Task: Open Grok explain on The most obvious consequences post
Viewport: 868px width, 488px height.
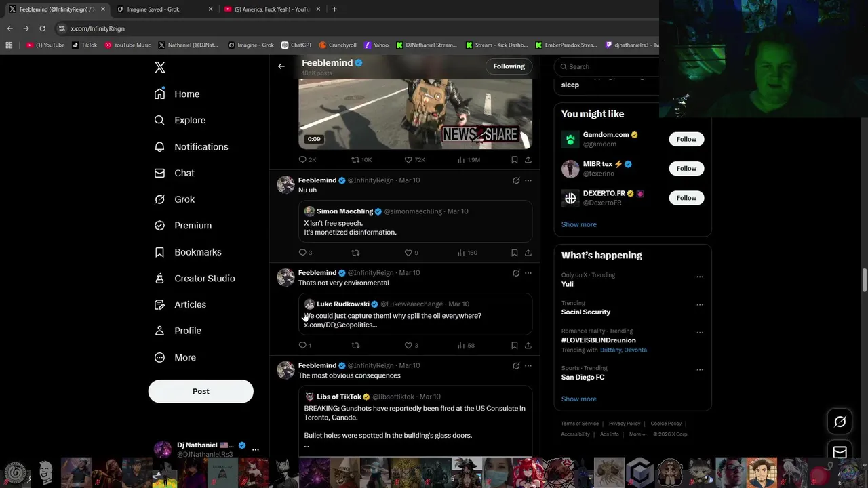Action: (x=516, y=366)
